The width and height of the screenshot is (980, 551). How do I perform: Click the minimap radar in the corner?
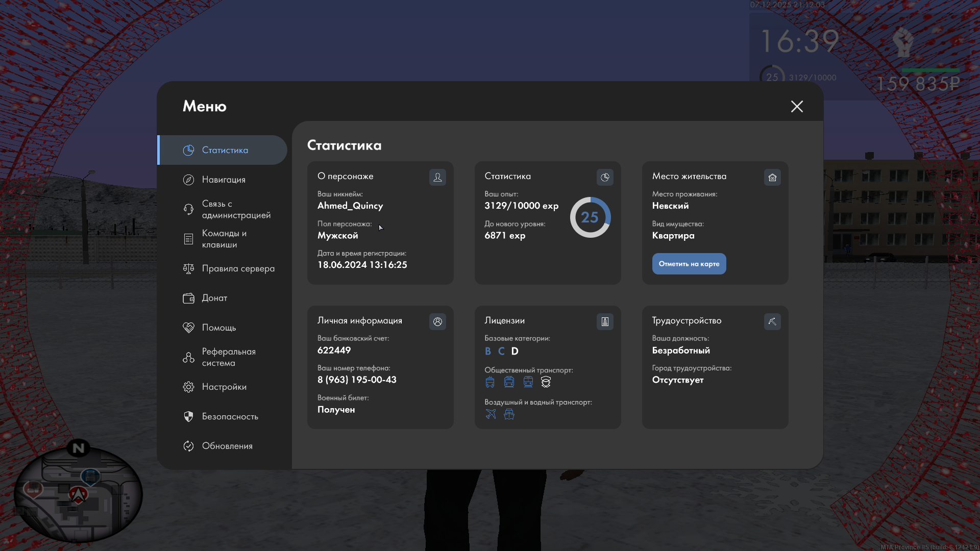click(x=78, y=494)
